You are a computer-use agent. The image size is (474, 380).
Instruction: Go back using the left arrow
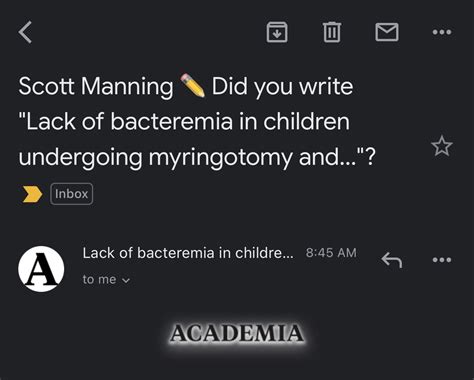coord(25,32)
